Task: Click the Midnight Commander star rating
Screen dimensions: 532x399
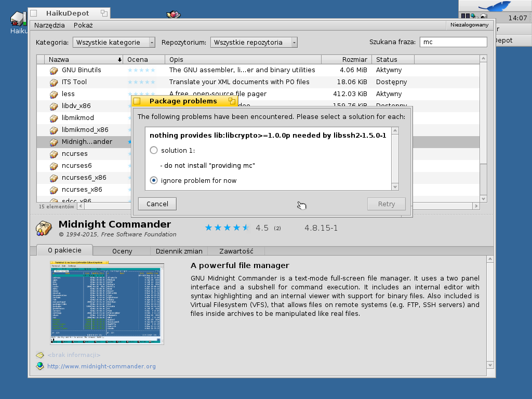Action: click(x=227, y=228)
